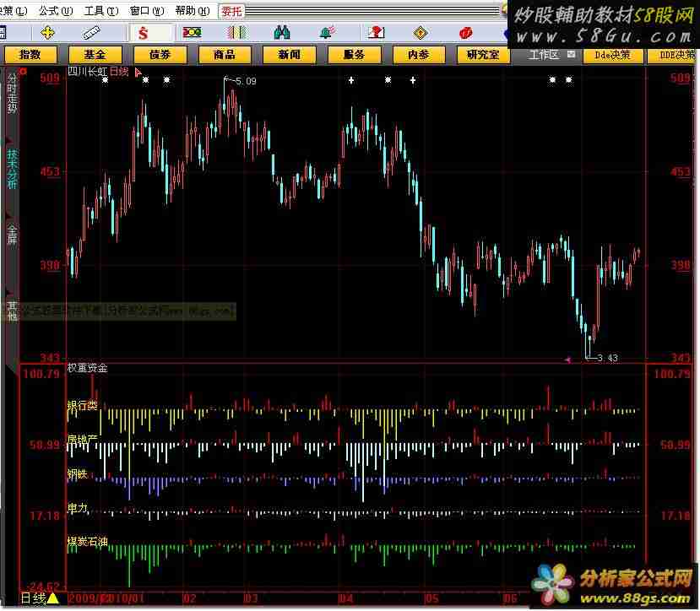Click the yellow triangle beside 日线
Viewport: 700px width, 611px height.
click(53, 598)
